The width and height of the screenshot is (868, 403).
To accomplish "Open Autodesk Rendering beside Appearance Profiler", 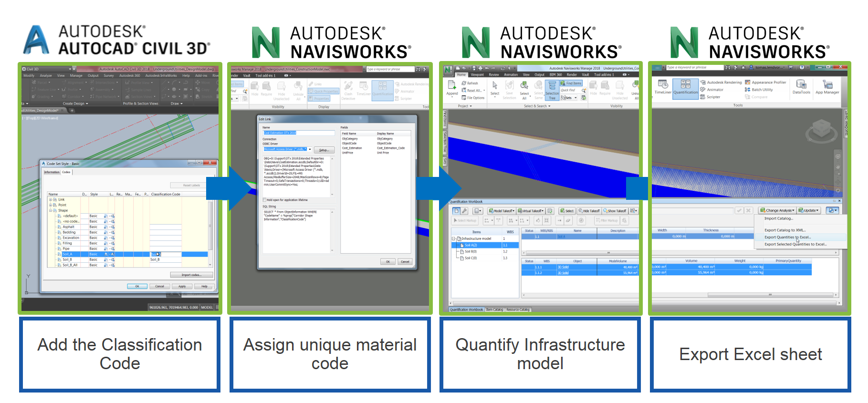I will pyautogui.click(x=721, y=83).
